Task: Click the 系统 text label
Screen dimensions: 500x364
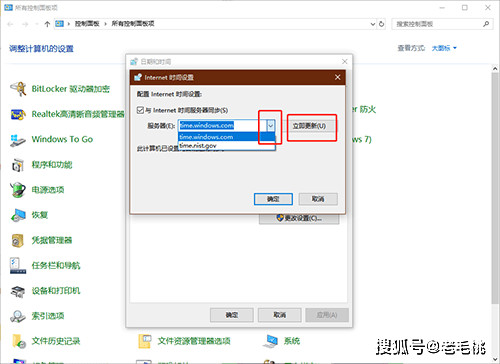Action: point(292,341)
